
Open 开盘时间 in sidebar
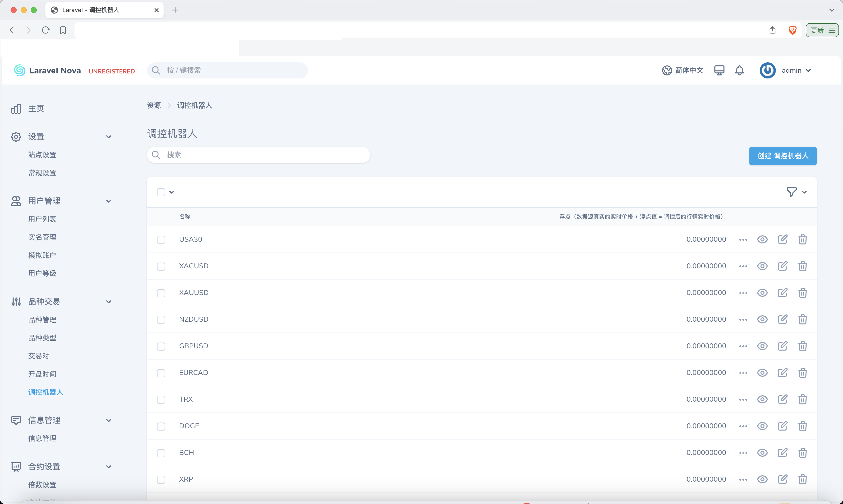42,374
